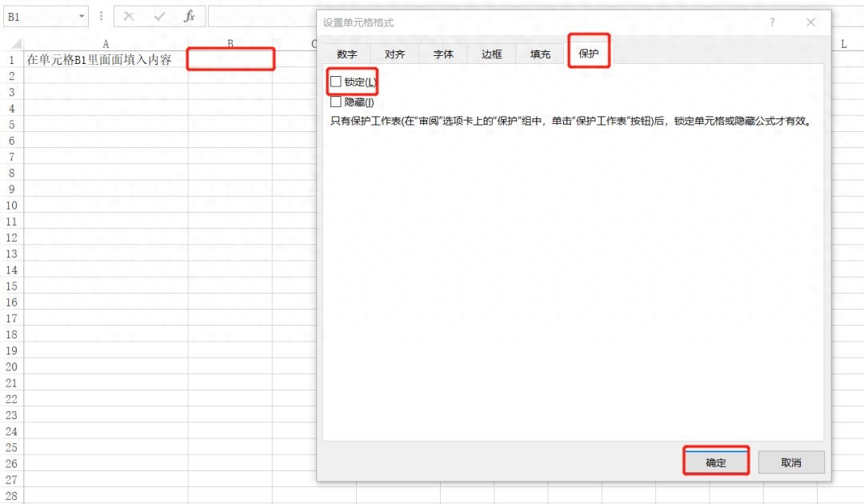This screenshot has width=864, height=504.
Task: Switch to the 边框 tab
Action: (x=491, y=54)
